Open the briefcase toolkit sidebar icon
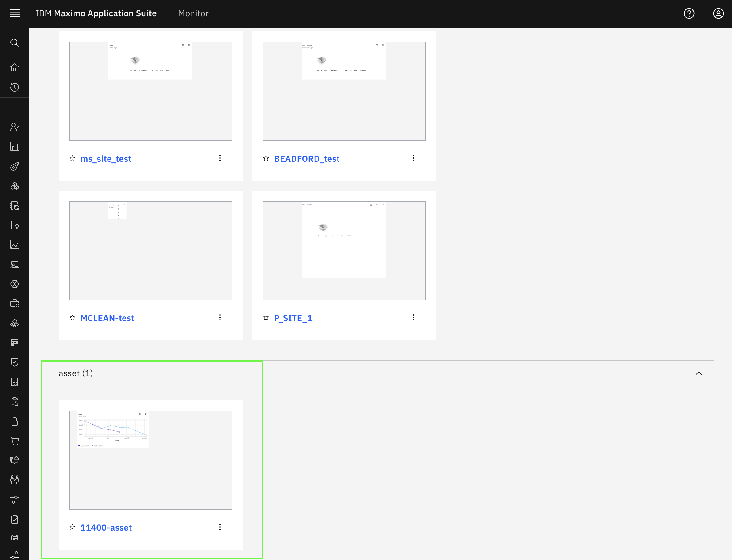This screenshot has width=732, height=560. coord(15,304)
